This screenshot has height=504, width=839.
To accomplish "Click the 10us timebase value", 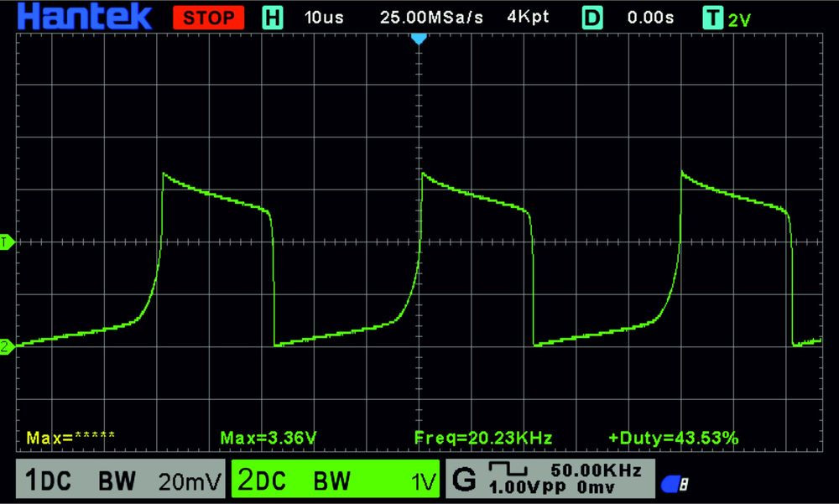I will [324, 18].
